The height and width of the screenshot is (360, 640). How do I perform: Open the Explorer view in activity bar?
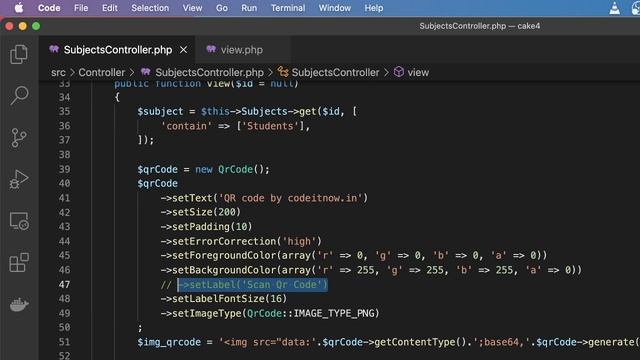(19, 54)
